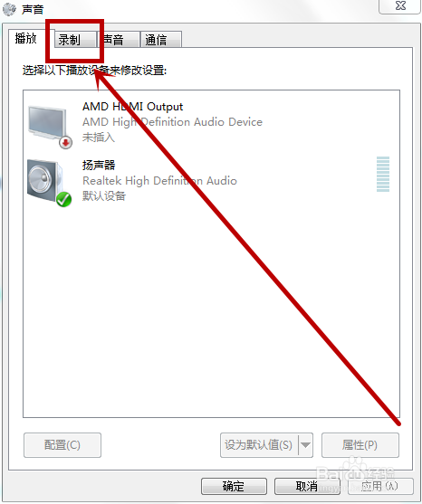The image size is (422, 504).
Task: Close the 声音 dialog window
Action: (399, 6)
